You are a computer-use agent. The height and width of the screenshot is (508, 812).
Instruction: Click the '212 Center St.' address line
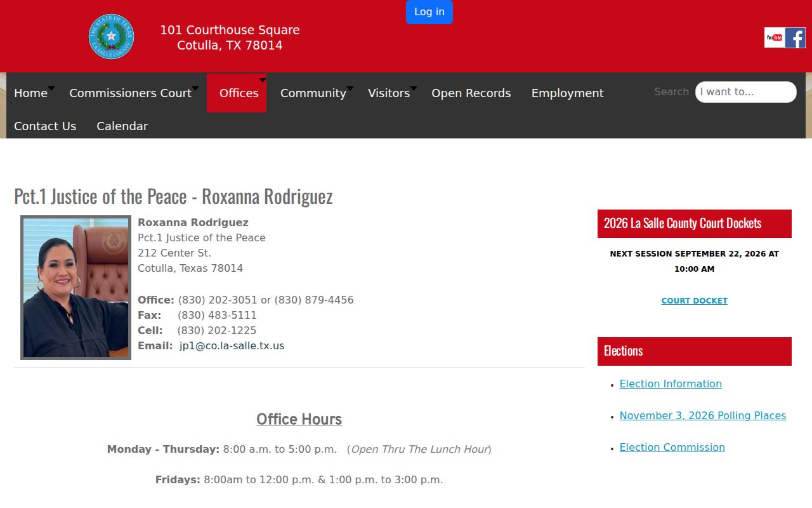coord(174,253)
